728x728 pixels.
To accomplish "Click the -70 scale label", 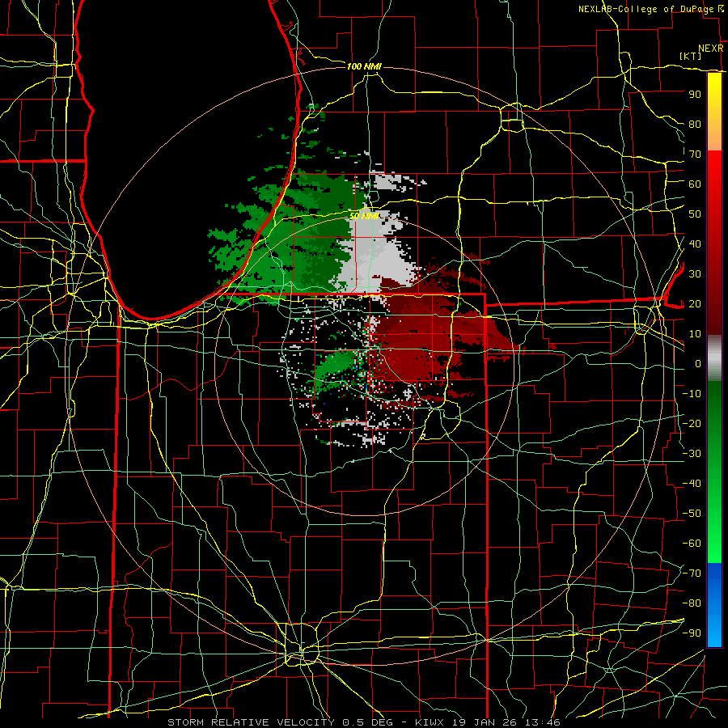I will pos(692,574).
